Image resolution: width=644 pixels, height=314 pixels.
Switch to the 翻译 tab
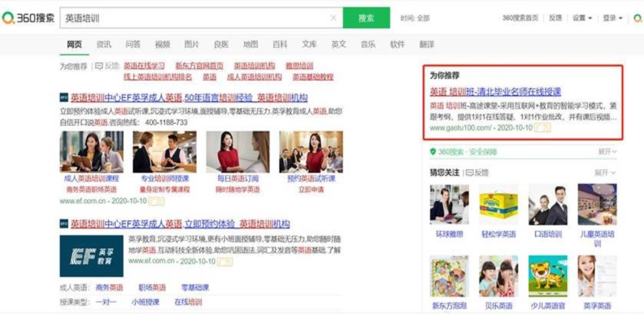(x=427, y=45)
